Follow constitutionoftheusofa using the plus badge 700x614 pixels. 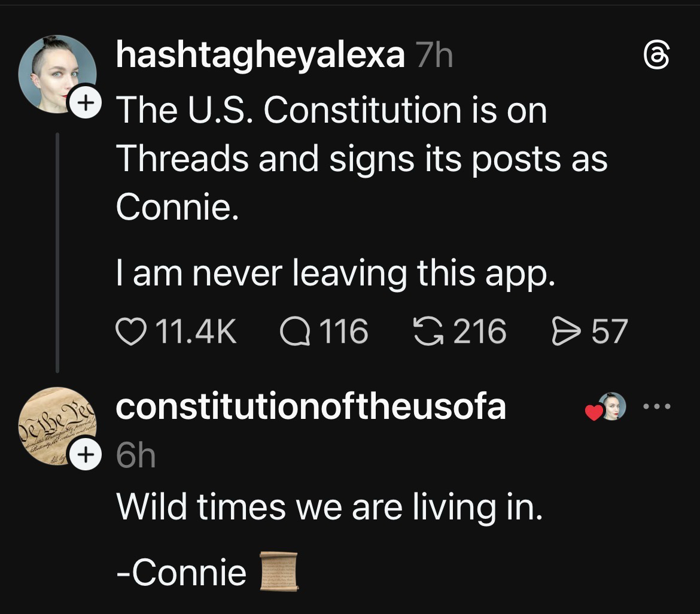coord(83,456)
